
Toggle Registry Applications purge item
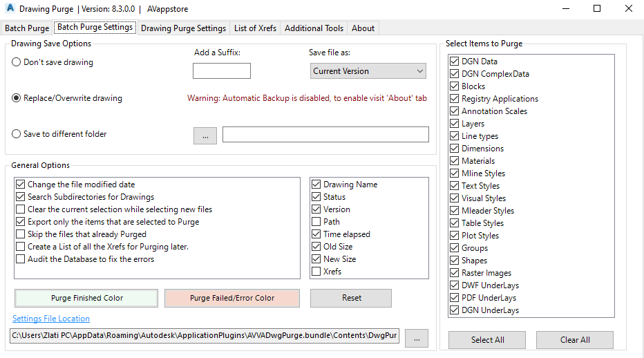[x=454, y=99]
